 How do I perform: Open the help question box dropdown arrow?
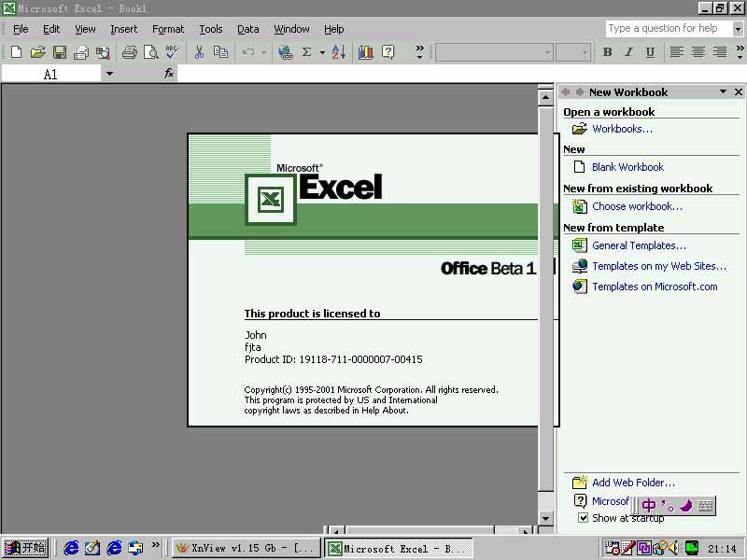(738, 29)
